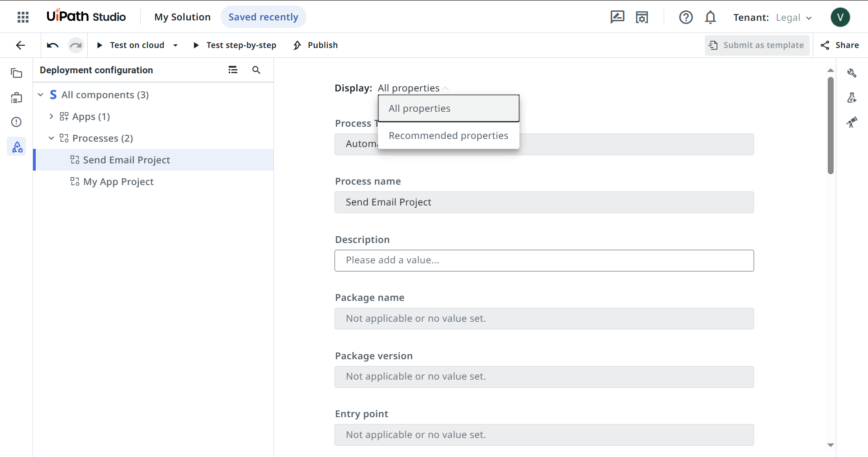Click the back arrow icon
The image size is (868, 457).
click(x=20, y=45)
